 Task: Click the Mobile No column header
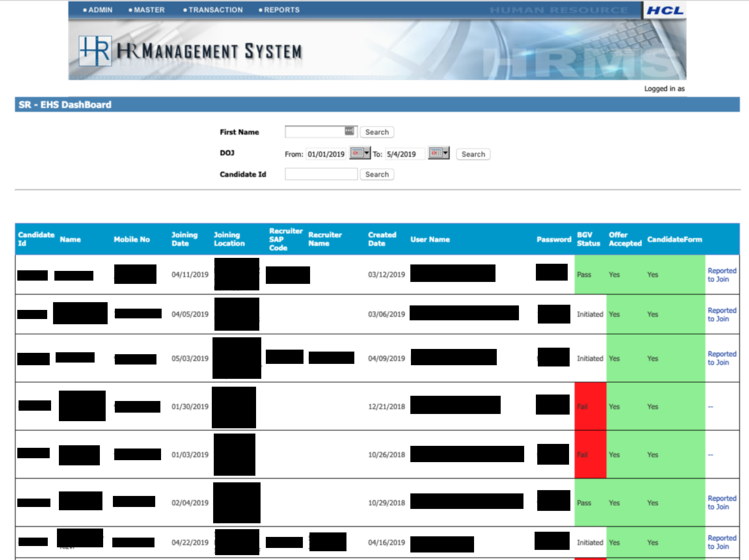(x=132, y=239)
